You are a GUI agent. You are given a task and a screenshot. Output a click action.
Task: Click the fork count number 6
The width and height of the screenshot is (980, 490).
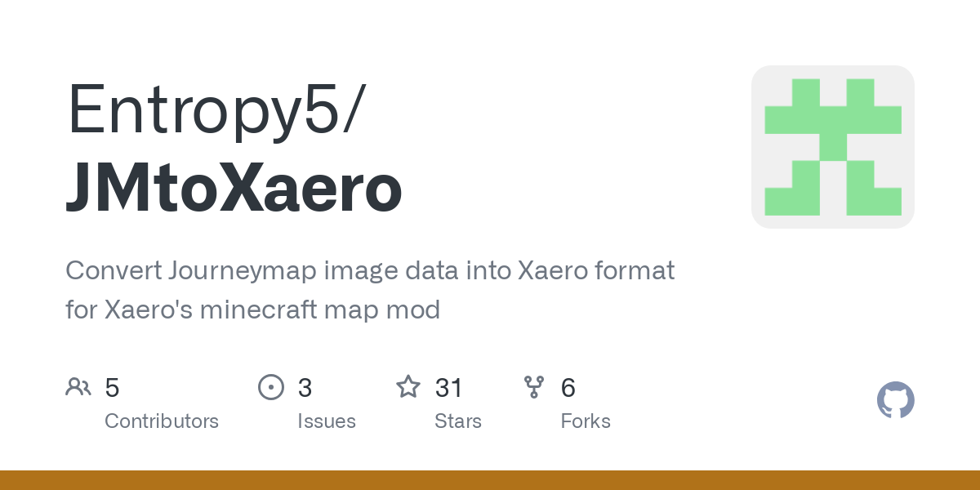(568, 388)
